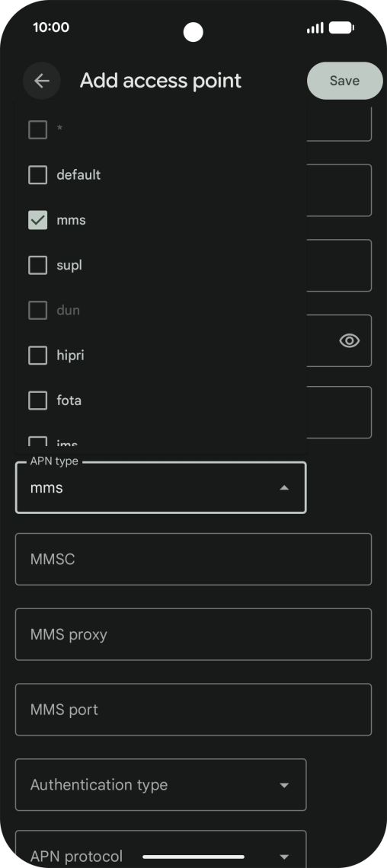This screenshot has height=868, width=387.
Task: Uncheck the mms checkbox
Action: click(x=37, y=220)
